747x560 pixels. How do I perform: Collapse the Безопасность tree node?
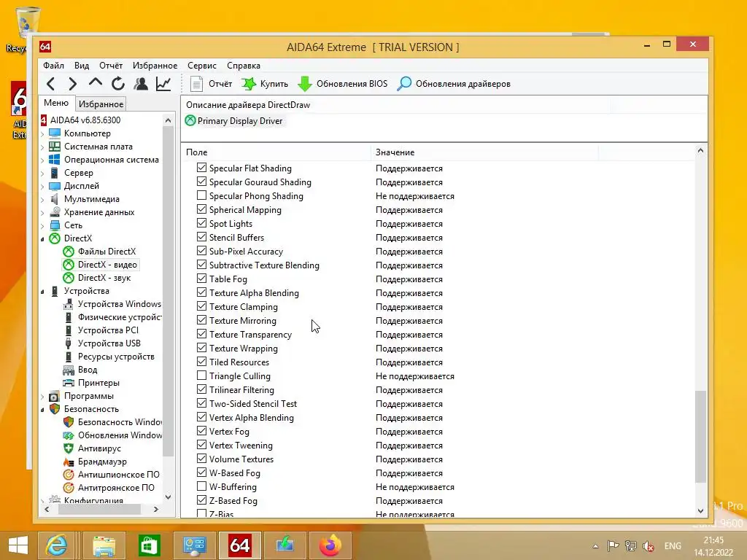point(42,410)
